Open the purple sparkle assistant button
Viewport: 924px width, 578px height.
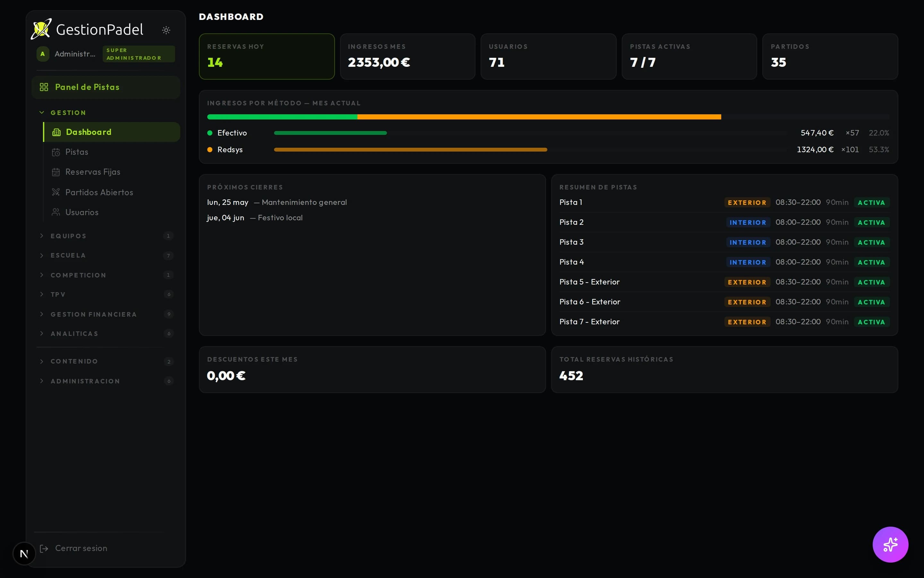pos(890,544)
